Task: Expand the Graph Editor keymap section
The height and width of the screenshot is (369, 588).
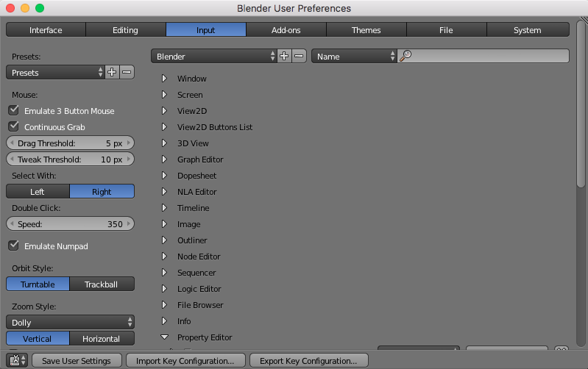Action: pos(164,160)
